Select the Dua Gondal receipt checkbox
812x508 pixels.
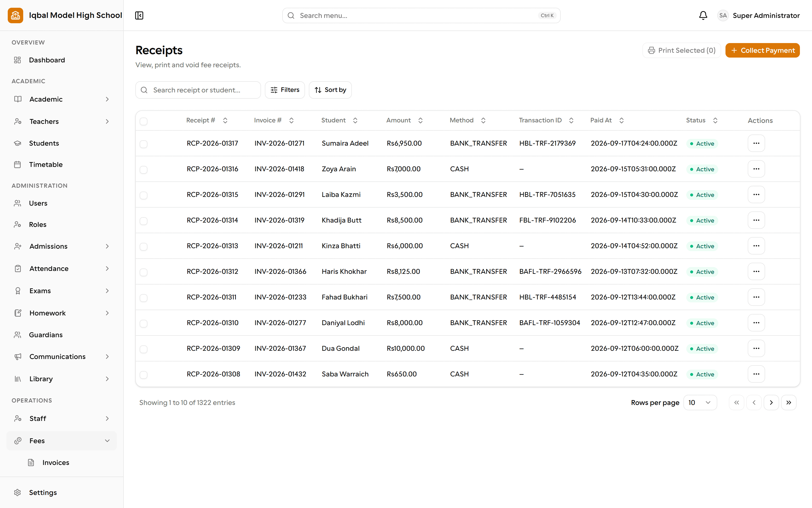(144, 349)
